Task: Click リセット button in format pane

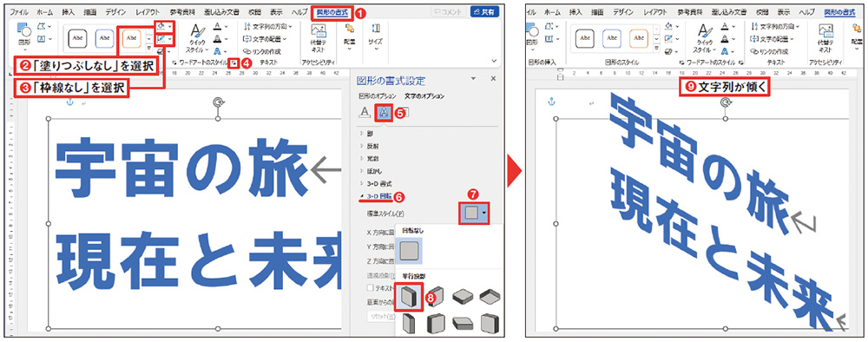Action: pyautogui.click(x=380, y=316)
